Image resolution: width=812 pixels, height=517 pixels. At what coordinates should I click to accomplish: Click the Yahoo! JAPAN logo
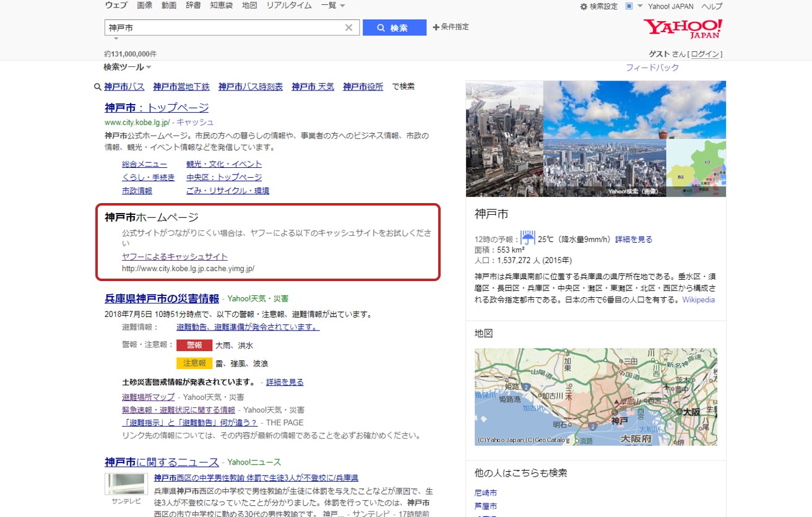click(x=683, y=28)
